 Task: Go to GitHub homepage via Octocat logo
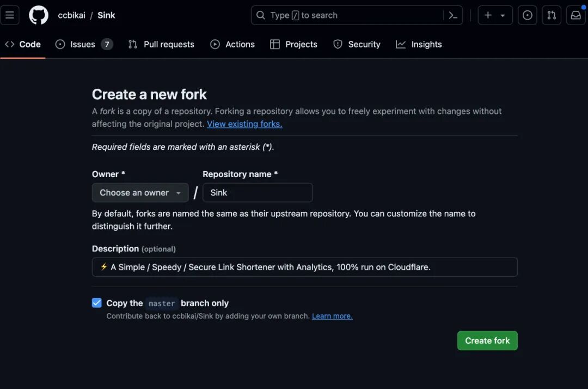coord(39,15)
